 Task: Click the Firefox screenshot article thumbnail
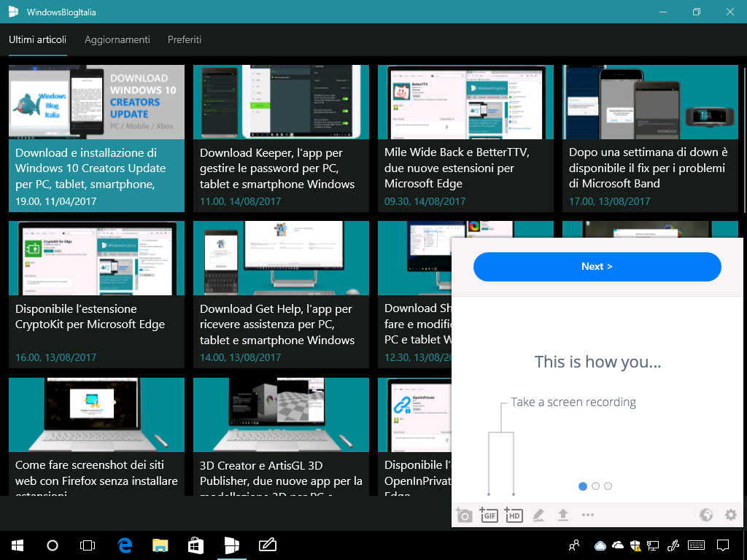pyautogui.click(x=96, y=415)
